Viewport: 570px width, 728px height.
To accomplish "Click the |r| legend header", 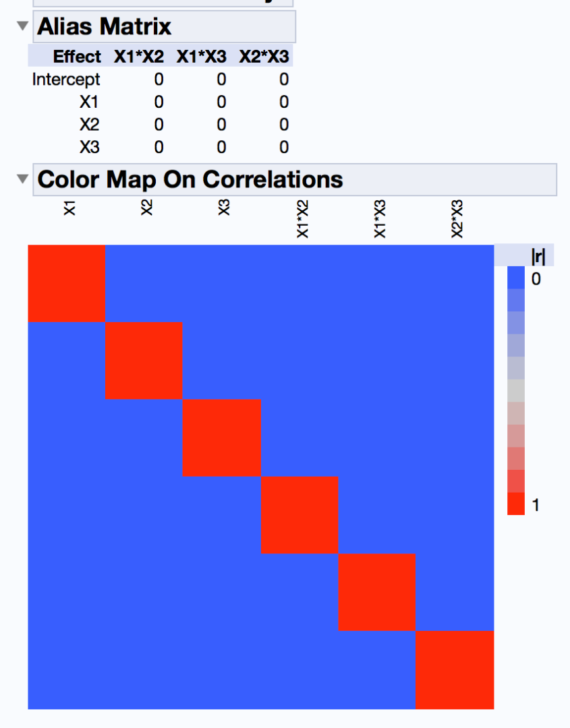I will point(538,256).
